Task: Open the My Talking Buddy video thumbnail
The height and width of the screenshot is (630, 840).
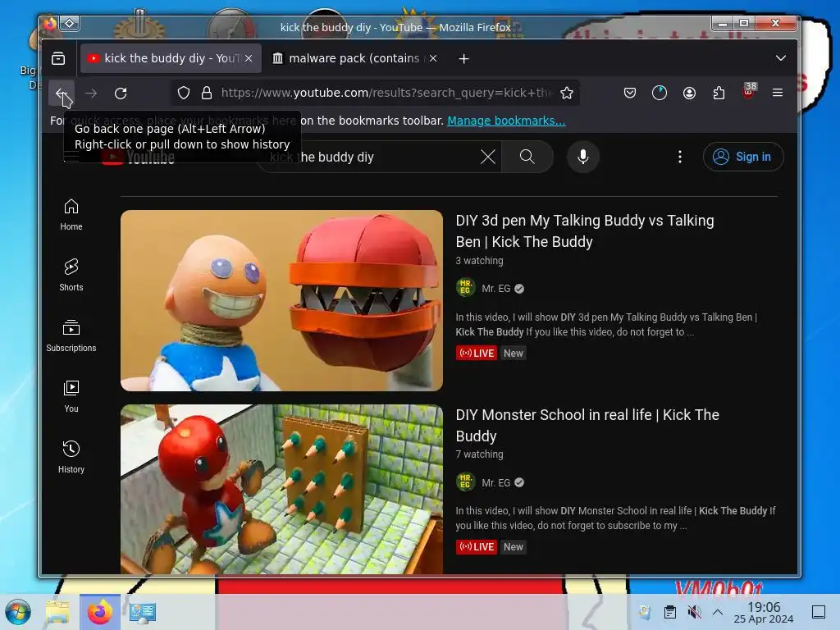Action: [x=282, y=300]
